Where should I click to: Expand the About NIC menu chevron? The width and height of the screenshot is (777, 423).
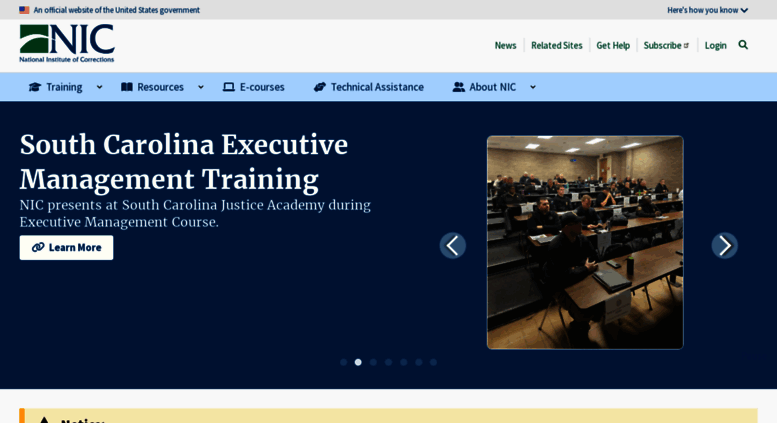point(533,87)
